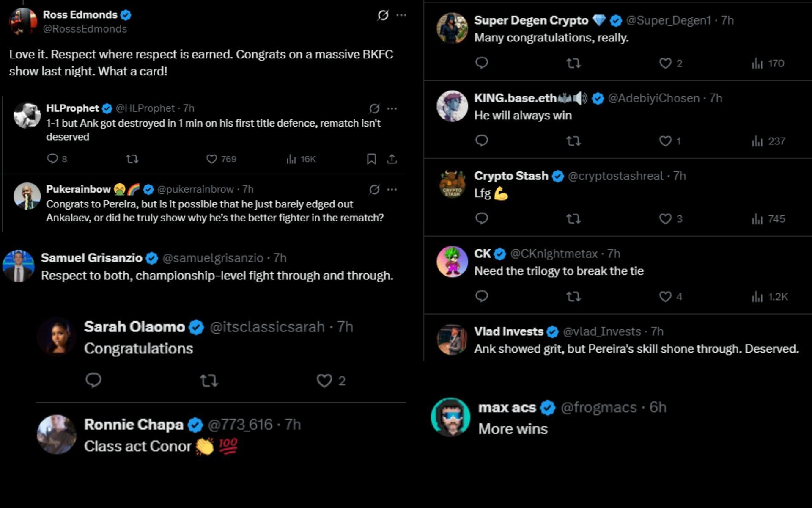
Task: Like Super Degen Crypto's congratulations tweet
Action: click(665, 63)
